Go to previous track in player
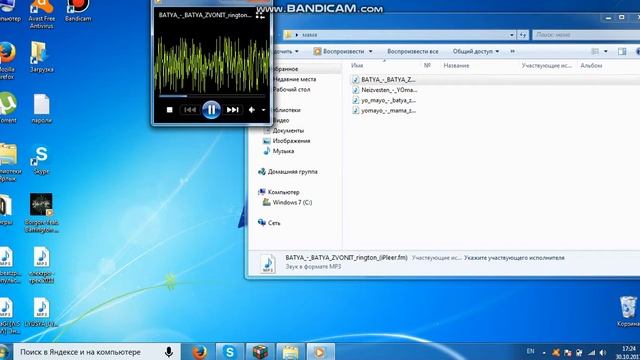Viewport: 640px width, 360px height. [189, 110]
